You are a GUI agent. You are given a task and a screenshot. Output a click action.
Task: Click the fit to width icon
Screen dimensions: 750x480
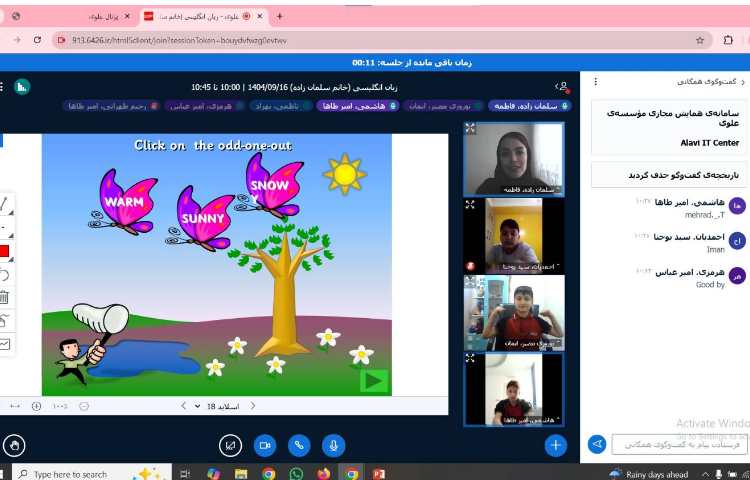15,406
